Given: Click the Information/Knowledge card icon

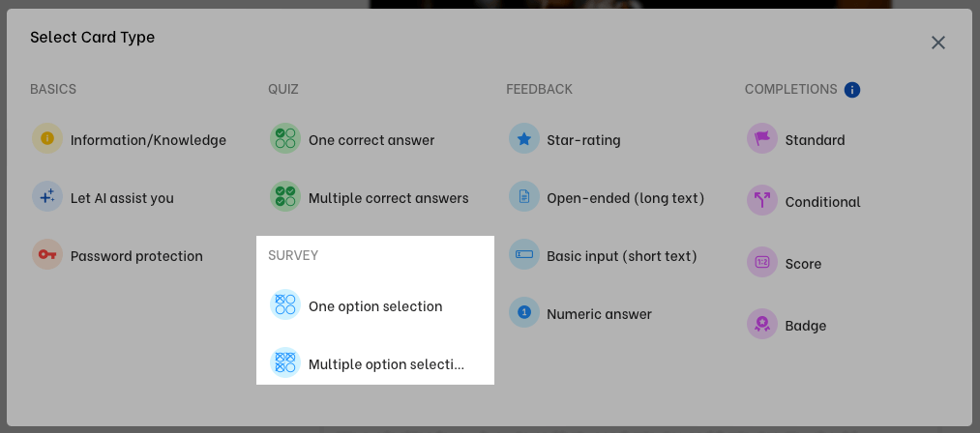Looking at the screenshot, I should (x=47, y=139).
